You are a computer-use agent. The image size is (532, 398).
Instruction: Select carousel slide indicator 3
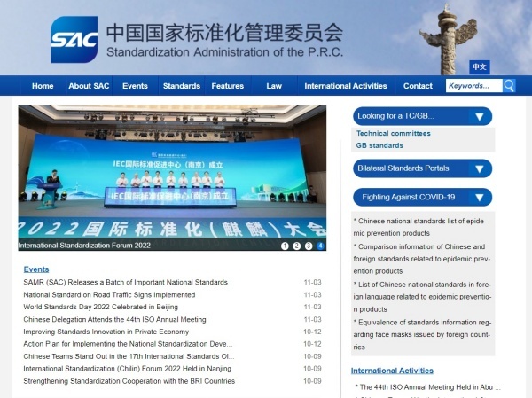pyautogui.click(x=309, y=246)
